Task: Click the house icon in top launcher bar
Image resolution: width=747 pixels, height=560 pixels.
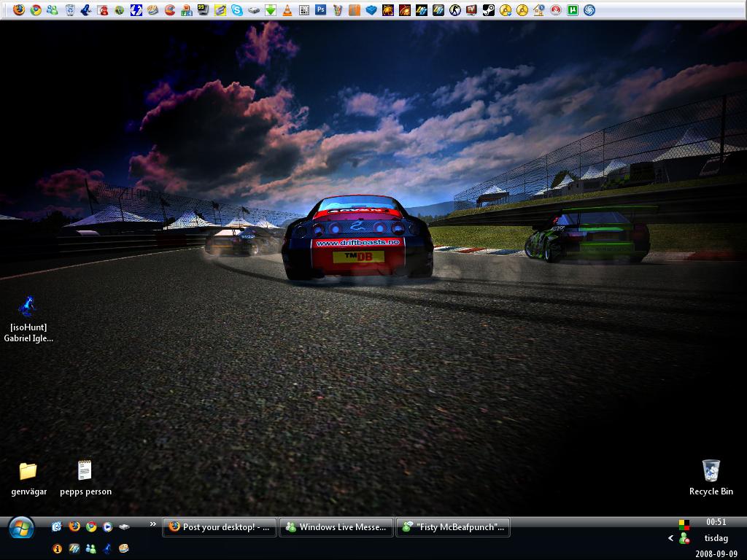Action: tap(539, 9)
